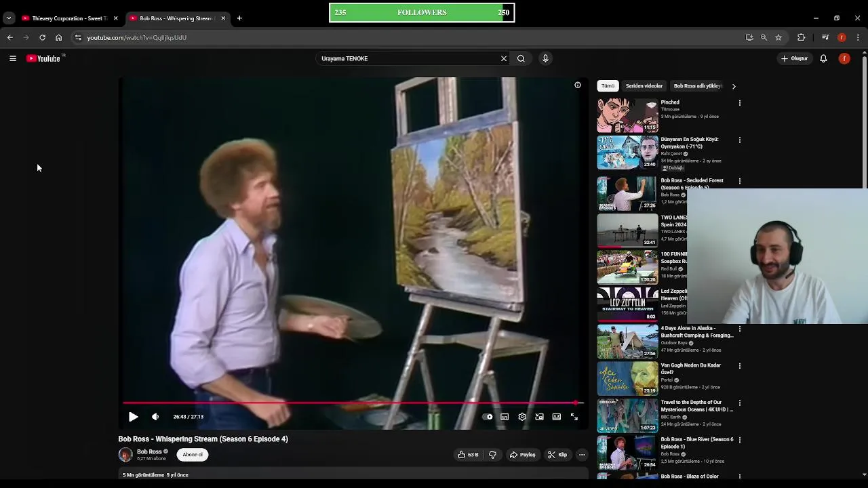Open Dünyanın En Soğuk Köyü video title
868x488 pixels.
point(690,143)
